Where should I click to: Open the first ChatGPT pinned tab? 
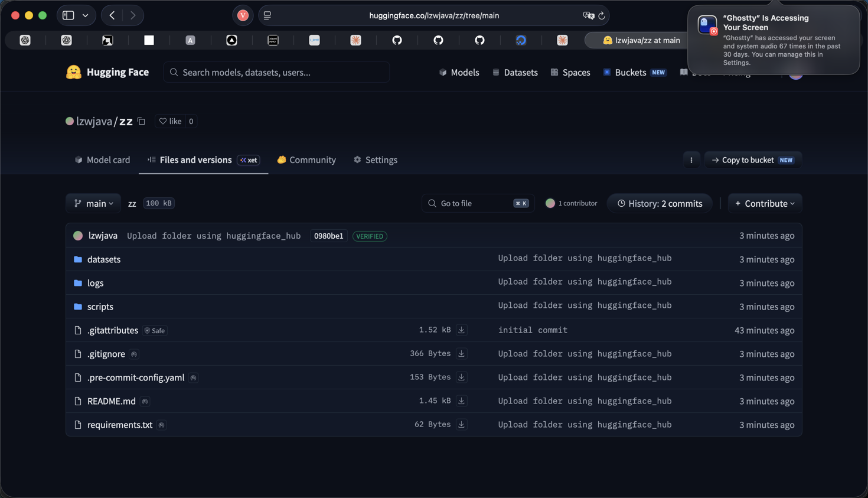coord(25,40)
